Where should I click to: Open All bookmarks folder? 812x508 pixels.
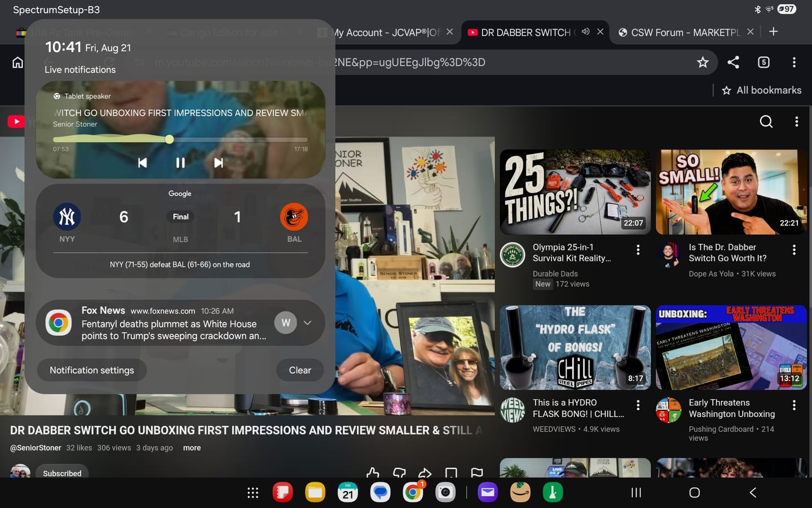point(762,90)
